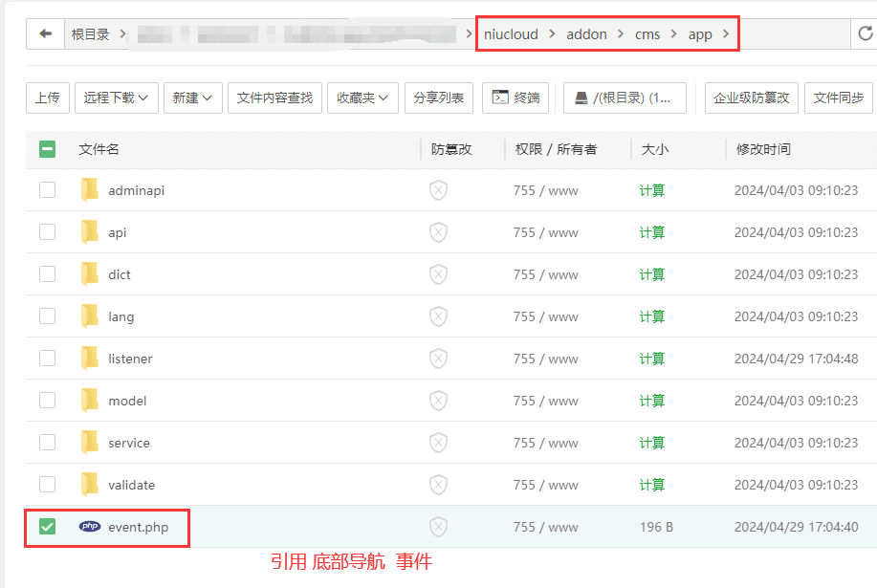Toggle the select-all header checkbox
Screen dimensions: 877x588
point(47,149)
